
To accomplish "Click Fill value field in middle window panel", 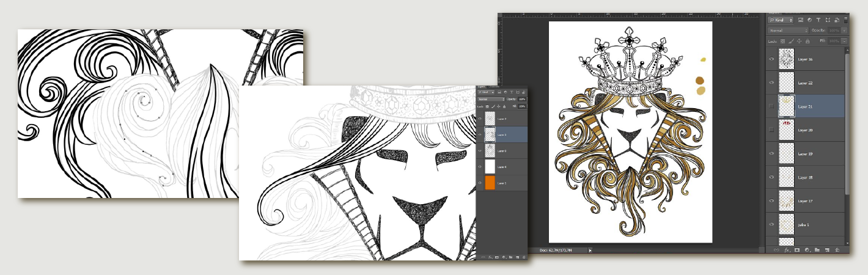I will pyautogui.click(x=522, y=106).
